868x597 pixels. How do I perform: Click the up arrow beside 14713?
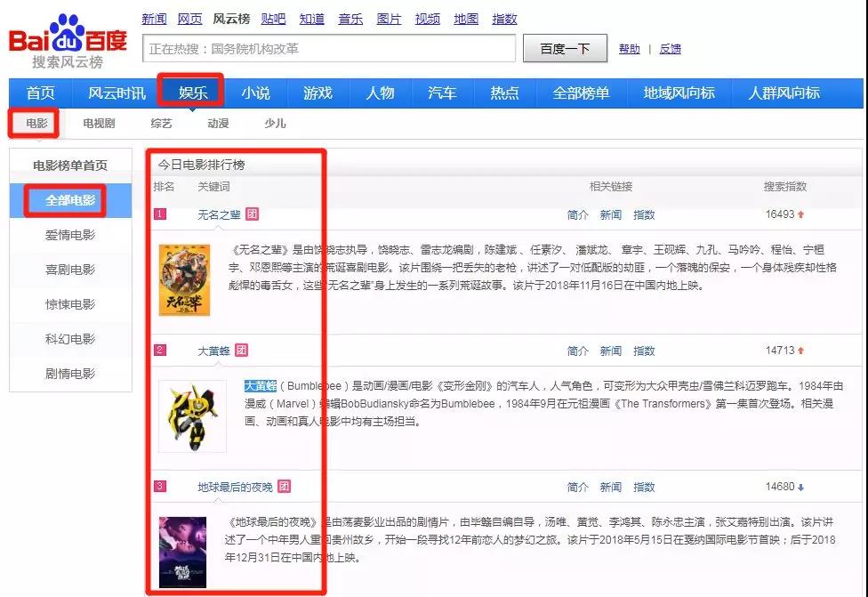[800, 351]
